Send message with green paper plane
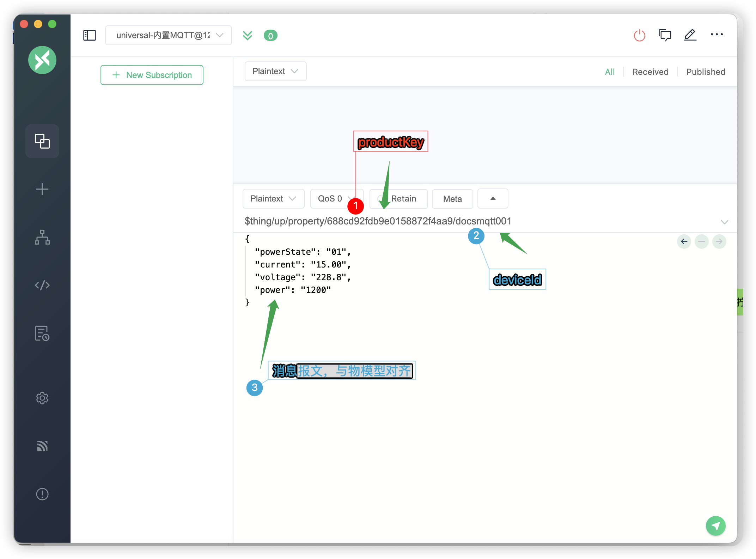The height and width of the screenshot is (559, 756). tap(715, 526)
